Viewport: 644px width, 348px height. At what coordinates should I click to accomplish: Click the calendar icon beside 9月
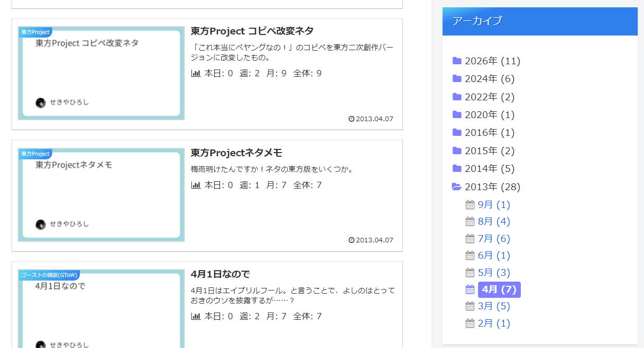469,204
